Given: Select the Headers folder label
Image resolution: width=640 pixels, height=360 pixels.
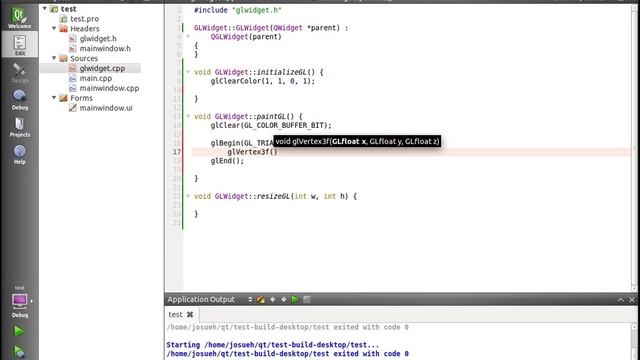Looking at the screenshot, I should click(x=84, y=28).
